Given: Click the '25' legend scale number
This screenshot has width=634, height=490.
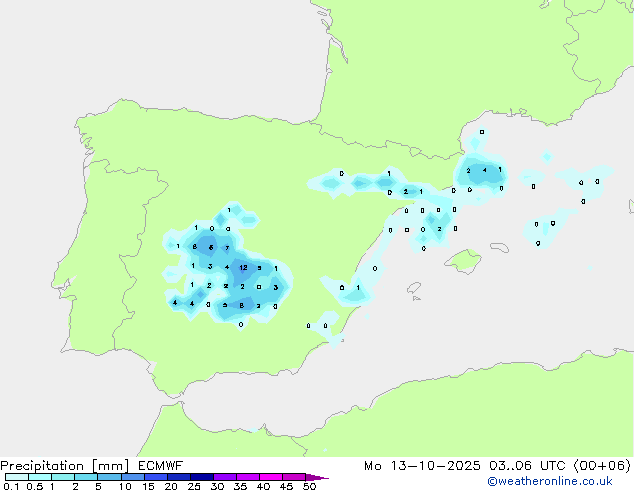Looking at the screenshot, I should coord(194,486).
